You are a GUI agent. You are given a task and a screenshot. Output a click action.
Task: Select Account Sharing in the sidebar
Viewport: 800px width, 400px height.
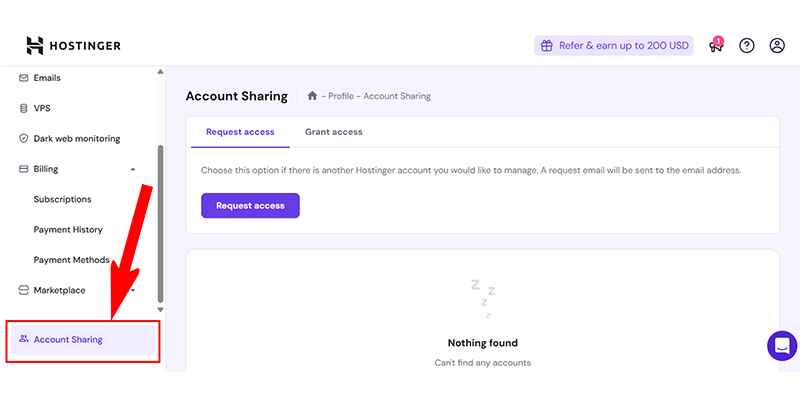pos(83,340)
